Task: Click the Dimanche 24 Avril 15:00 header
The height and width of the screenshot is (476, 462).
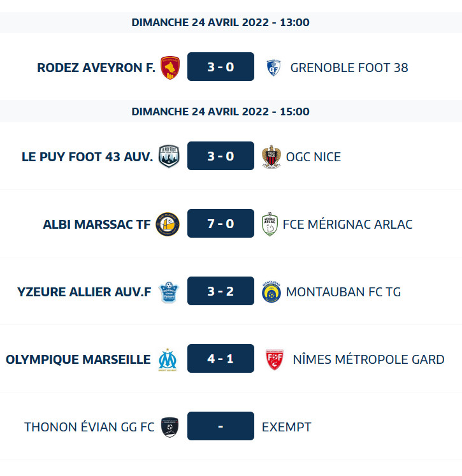Action: click(x=220, y=112)
